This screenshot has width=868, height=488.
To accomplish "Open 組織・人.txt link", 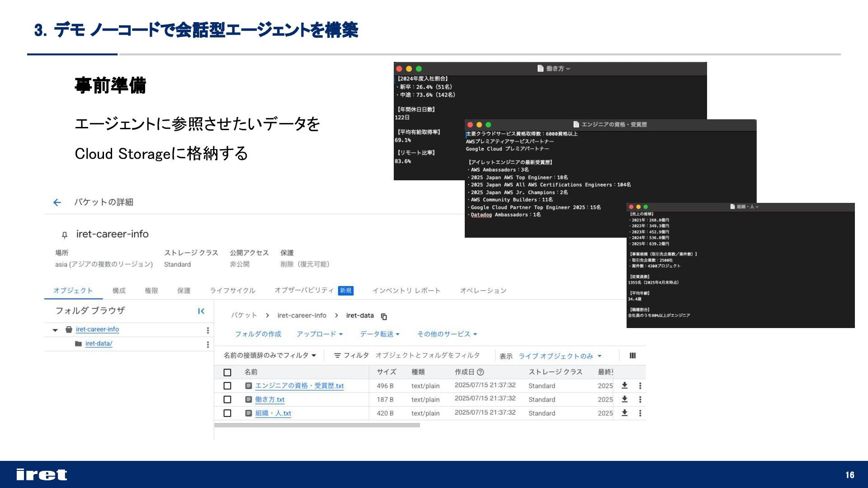I will point(273,413).
